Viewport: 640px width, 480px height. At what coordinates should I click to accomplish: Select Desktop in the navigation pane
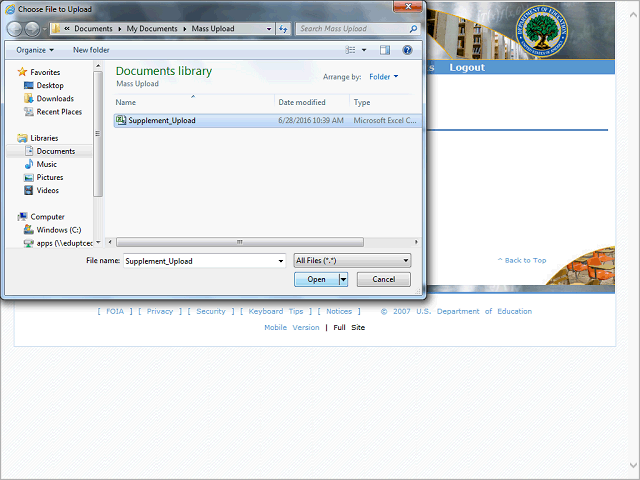[x=50, y=85]
